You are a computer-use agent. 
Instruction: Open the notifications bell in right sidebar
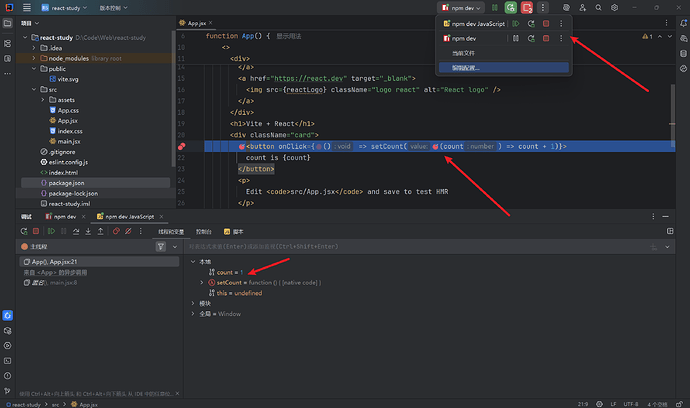point(683,23)
